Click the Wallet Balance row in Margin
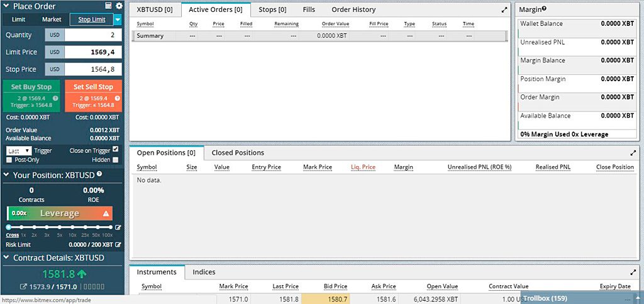644x304 pixels. pyautogui.click(x=577, y=28)
